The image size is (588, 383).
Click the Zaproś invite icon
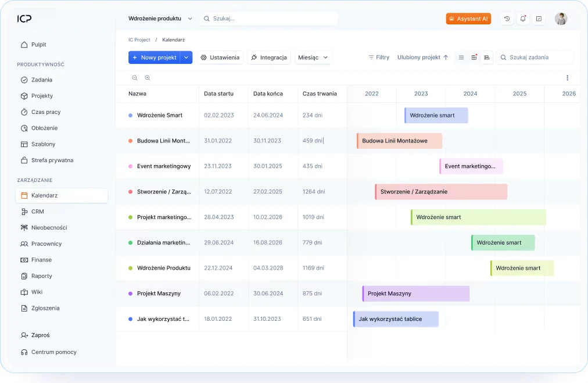(24, 335)
